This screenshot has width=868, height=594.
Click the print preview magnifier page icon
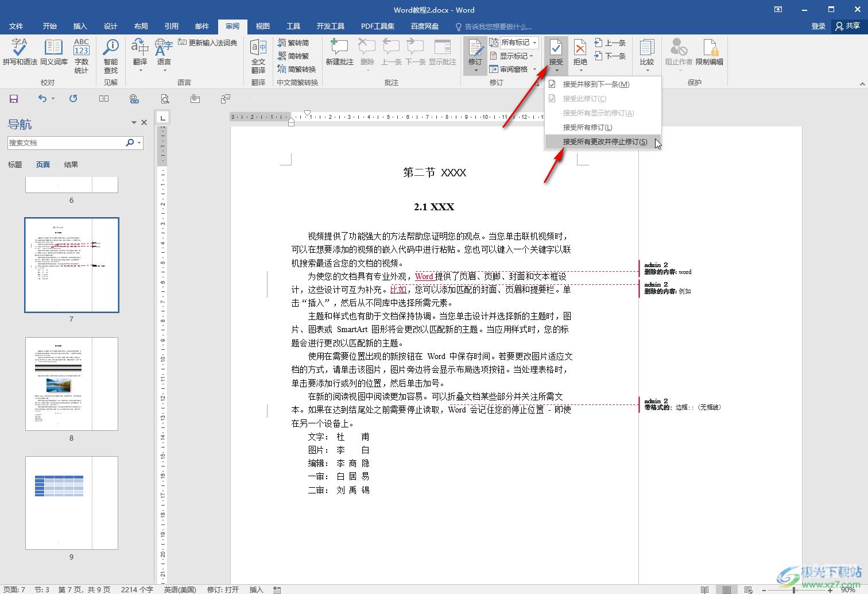165,99
